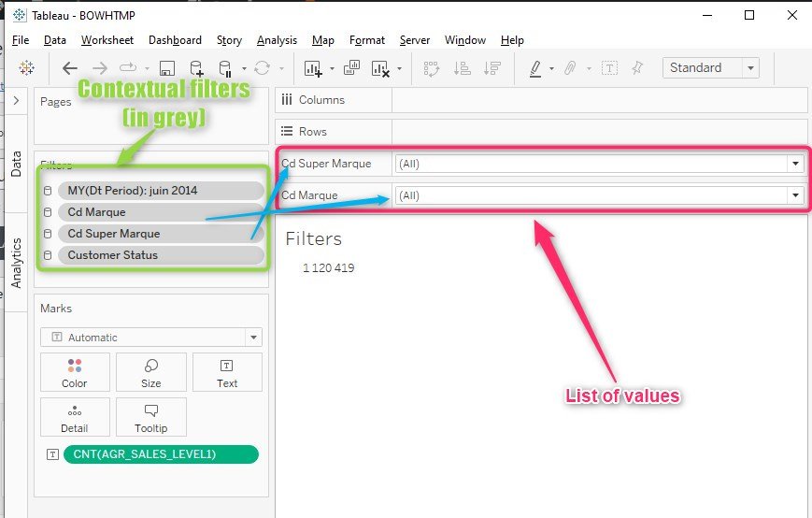The height and width of the screenshot is (518, 812).
Task: Open the Story menu
Action: coord(229,40)
